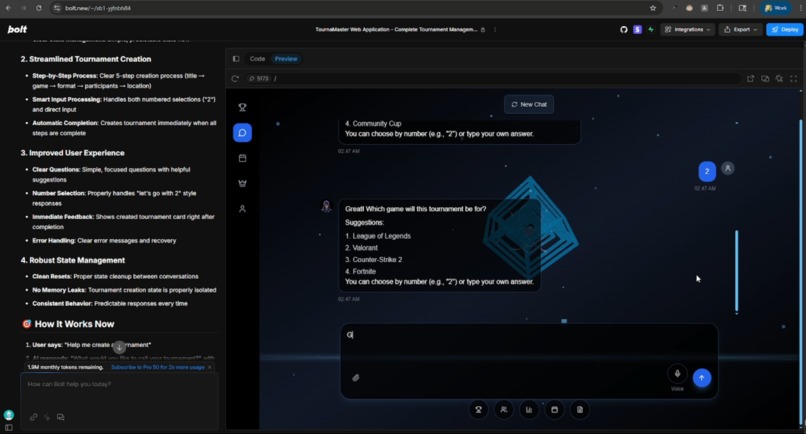
Task: Send the message with blue arrow button
Action: click(x=702, y=378)
